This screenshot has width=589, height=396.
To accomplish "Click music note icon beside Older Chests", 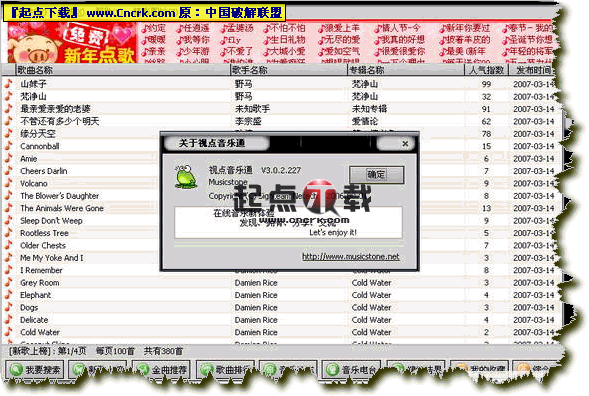I will [x=8, y=245].
